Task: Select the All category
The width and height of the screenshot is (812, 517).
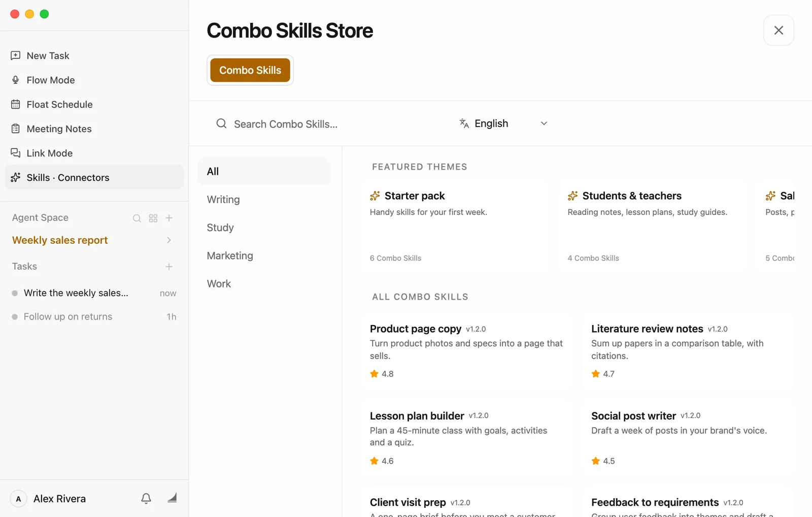Action: tap(264, 172)
